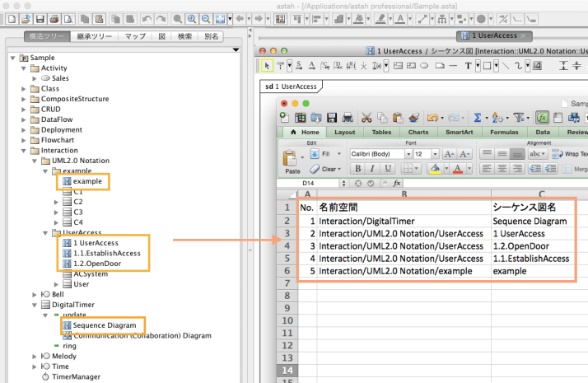
Task: Expand the Melody node in tree
Action: click(34, 356)
